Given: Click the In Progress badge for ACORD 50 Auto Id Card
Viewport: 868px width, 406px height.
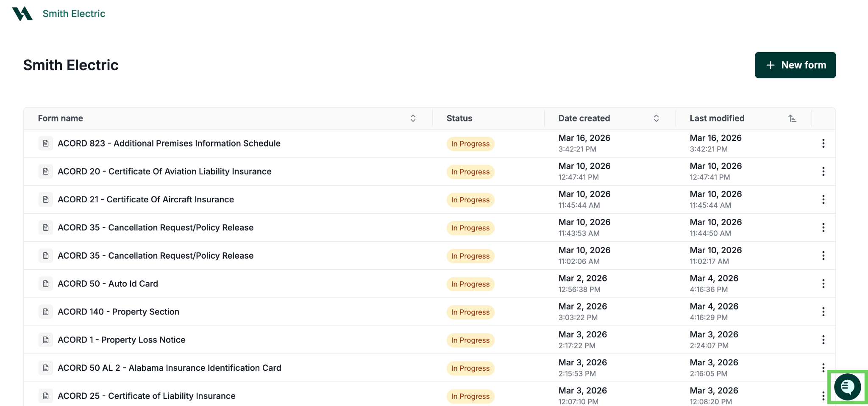Looking at the screenshot, I should coord(470,284).
